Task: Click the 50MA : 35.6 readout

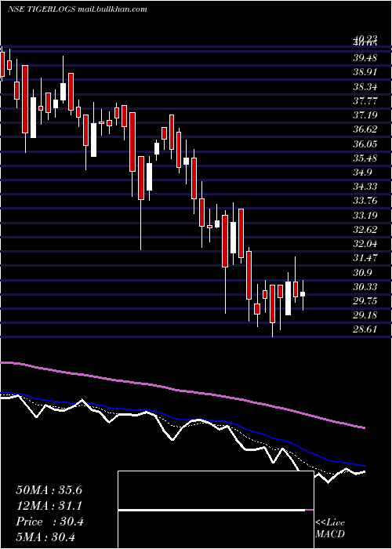Action: 49,490
